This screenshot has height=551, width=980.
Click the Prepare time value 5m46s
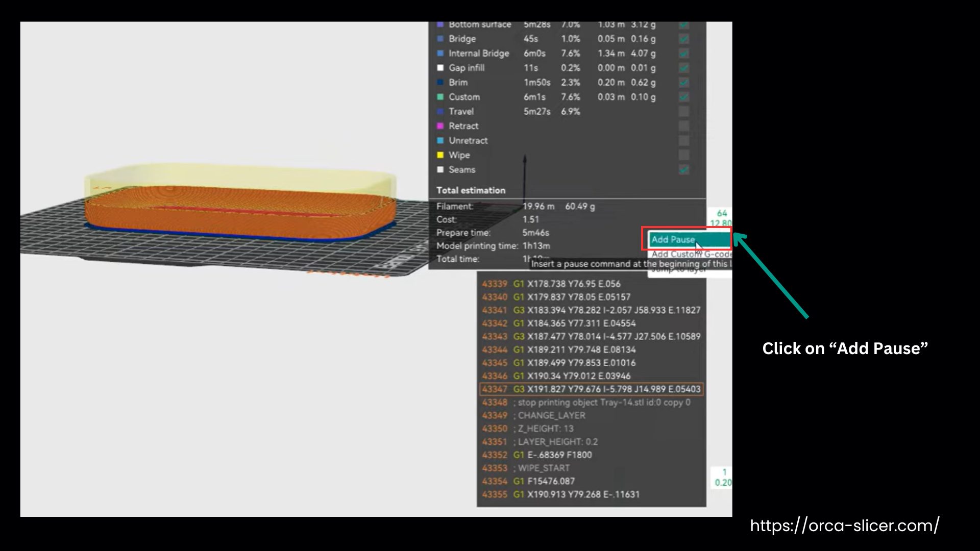(x=535, y=233)
